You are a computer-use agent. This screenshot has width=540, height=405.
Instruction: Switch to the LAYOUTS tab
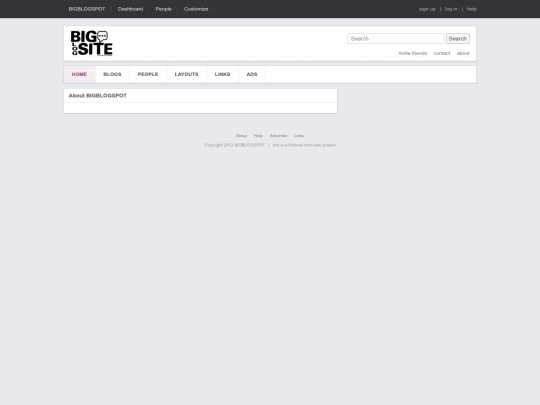(x=186, y=74)
